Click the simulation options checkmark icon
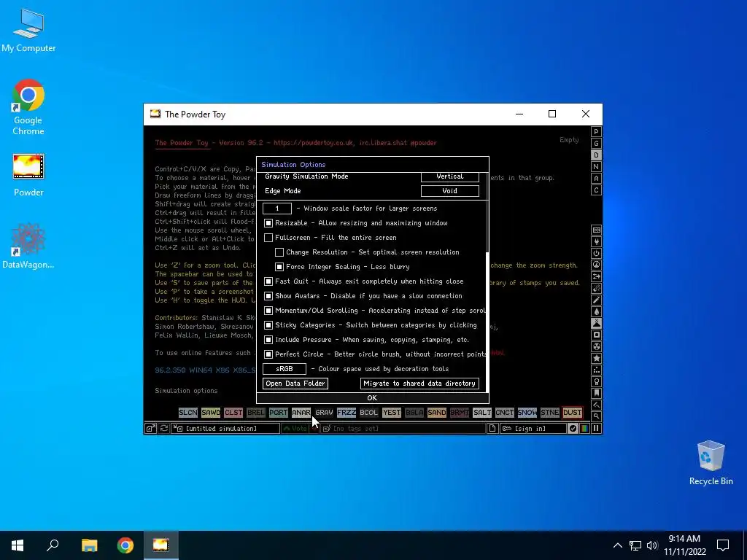 [573, 429]
